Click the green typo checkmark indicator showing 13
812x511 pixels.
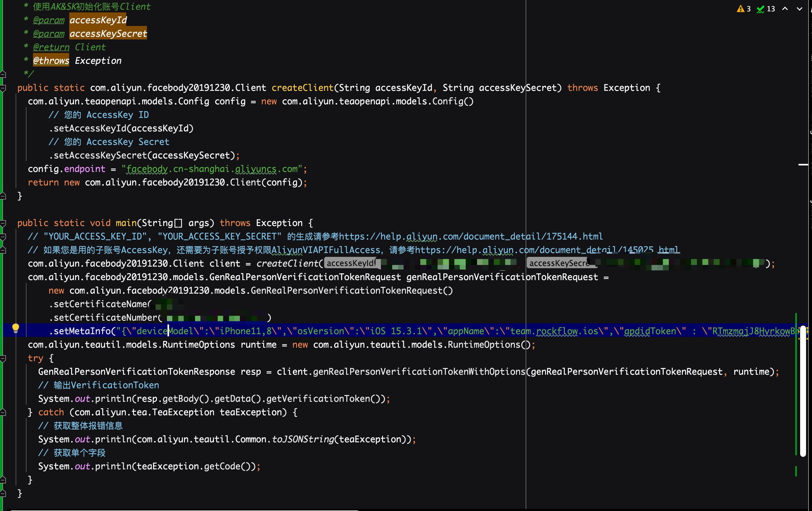tap(766, 9)
